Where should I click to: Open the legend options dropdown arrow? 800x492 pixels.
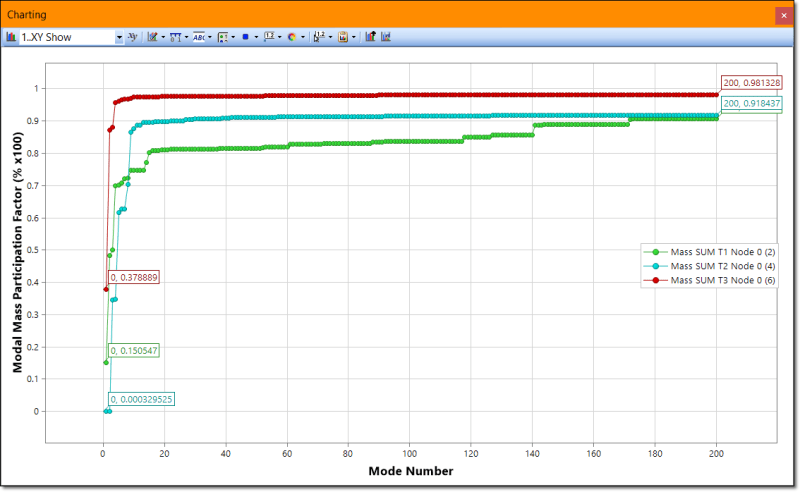[x=233, y=37]
